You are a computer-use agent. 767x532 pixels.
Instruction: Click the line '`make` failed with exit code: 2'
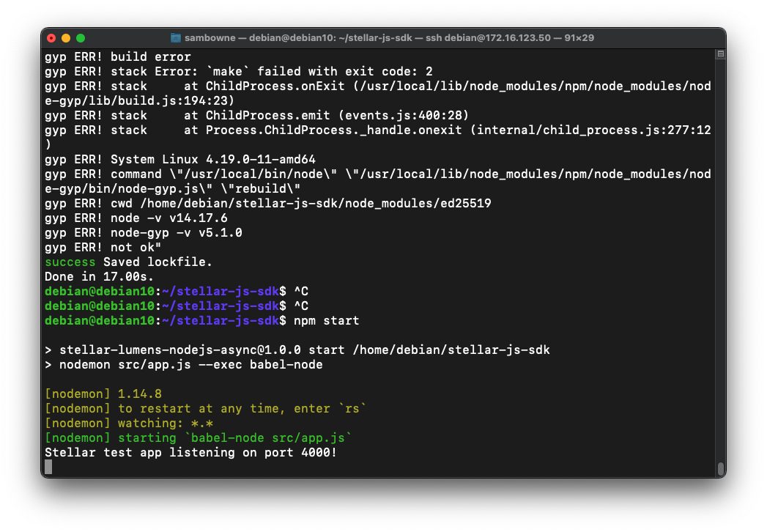tap(320, 72)
